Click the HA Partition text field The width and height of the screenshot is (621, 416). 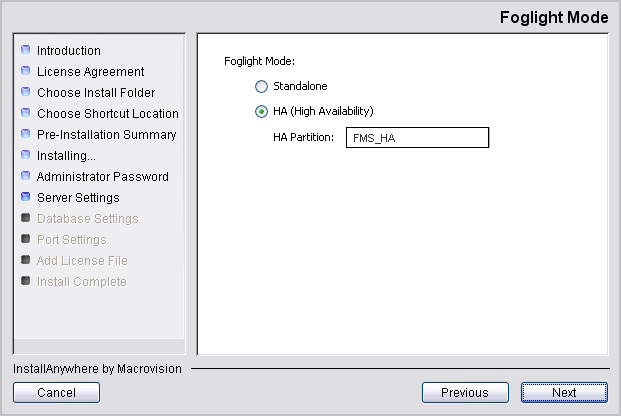point(416,137)
